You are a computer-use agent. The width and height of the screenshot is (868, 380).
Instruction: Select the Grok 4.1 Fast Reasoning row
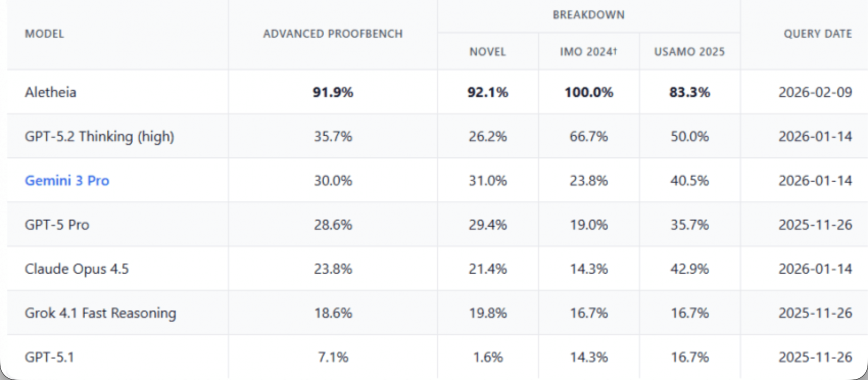click(100, 313)
